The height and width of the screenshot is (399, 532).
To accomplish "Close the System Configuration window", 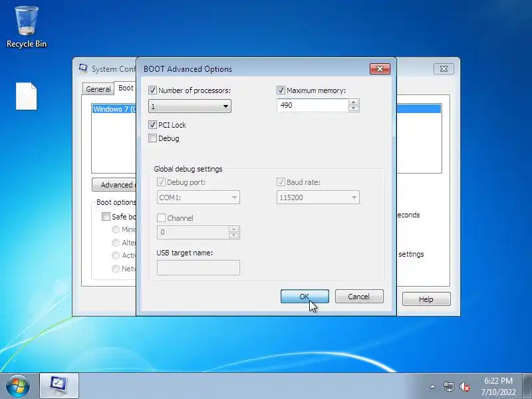I will 444,69.
